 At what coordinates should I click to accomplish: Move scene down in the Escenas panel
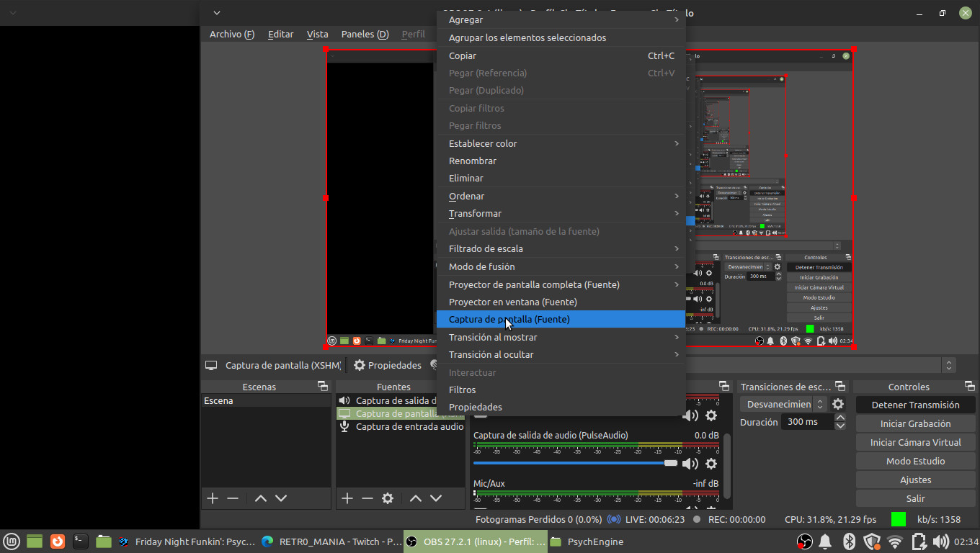[281, 498]
